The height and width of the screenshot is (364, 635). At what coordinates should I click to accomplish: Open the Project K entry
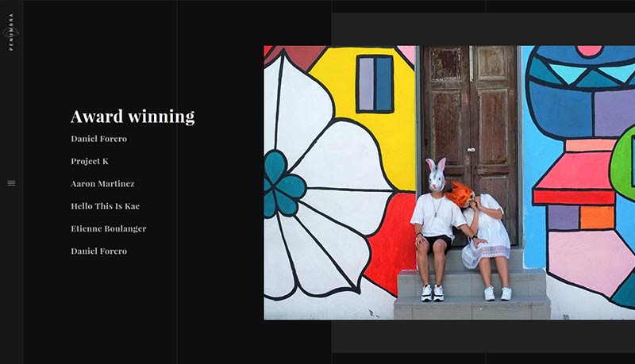pyautogui.click(x=90, y=161)
